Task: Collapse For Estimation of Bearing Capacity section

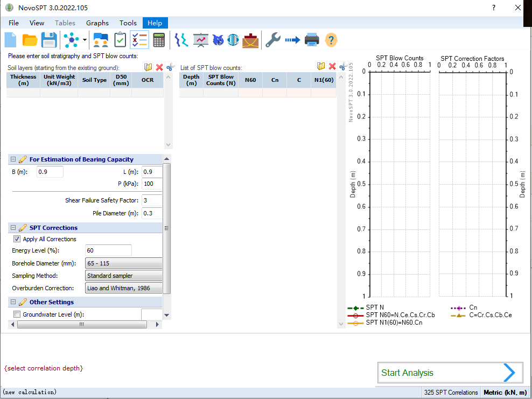Action: click(x=13, y=159)
